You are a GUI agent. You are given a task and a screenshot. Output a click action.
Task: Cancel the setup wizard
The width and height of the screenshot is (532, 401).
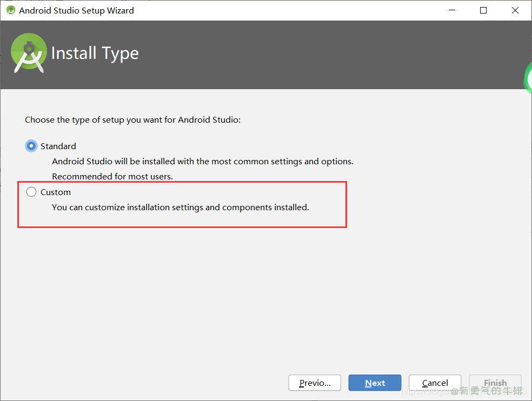coord(435,383)
